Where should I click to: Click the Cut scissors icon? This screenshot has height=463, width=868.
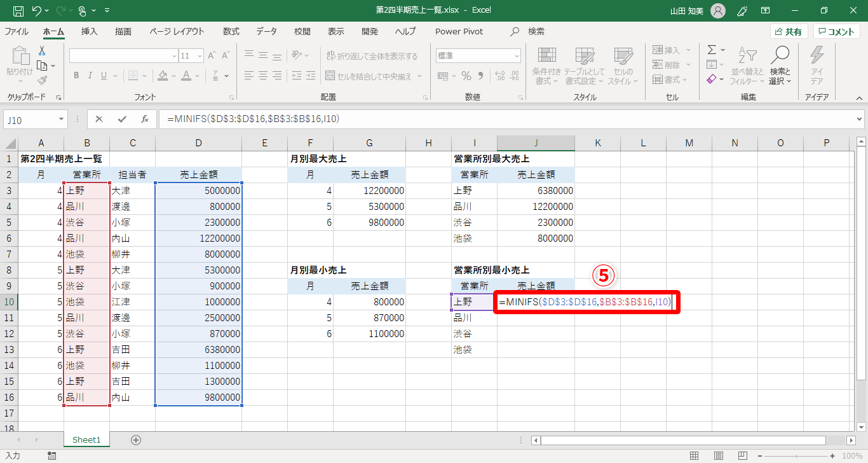click(x=42, y=50)
